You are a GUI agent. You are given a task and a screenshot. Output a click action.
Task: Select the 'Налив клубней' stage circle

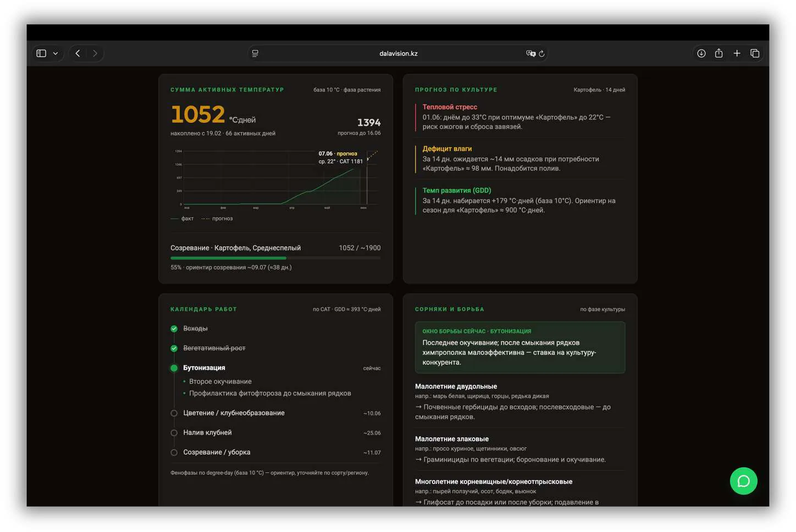point(174,433)
